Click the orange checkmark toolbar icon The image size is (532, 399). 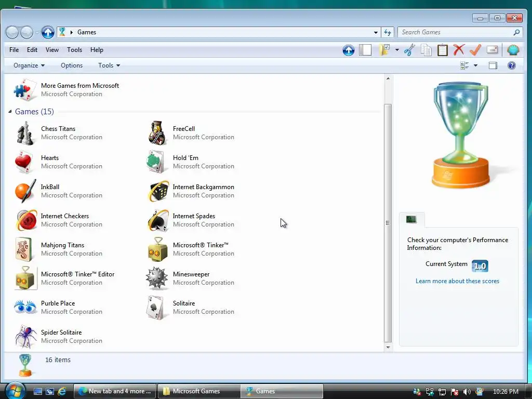click(x=475, y=50)
